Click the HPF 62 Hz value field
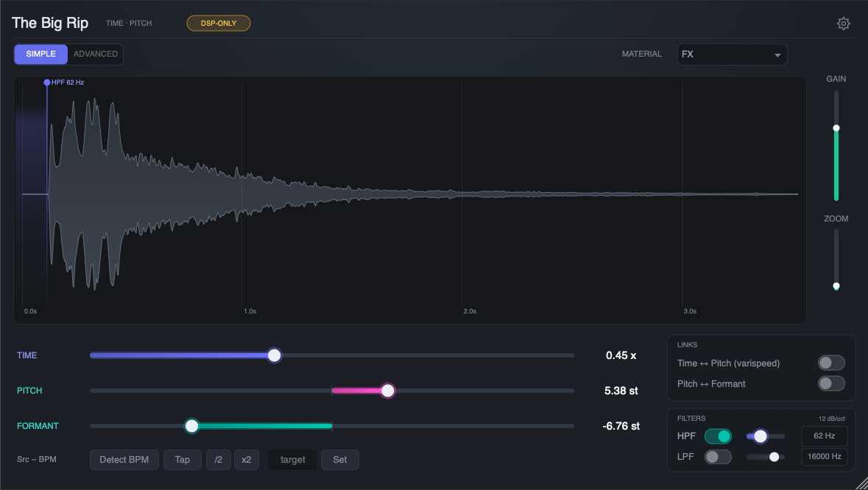Image resolution: width=868 pixels, height=490 pixels. pyautogui.click(x=825, y=436)
